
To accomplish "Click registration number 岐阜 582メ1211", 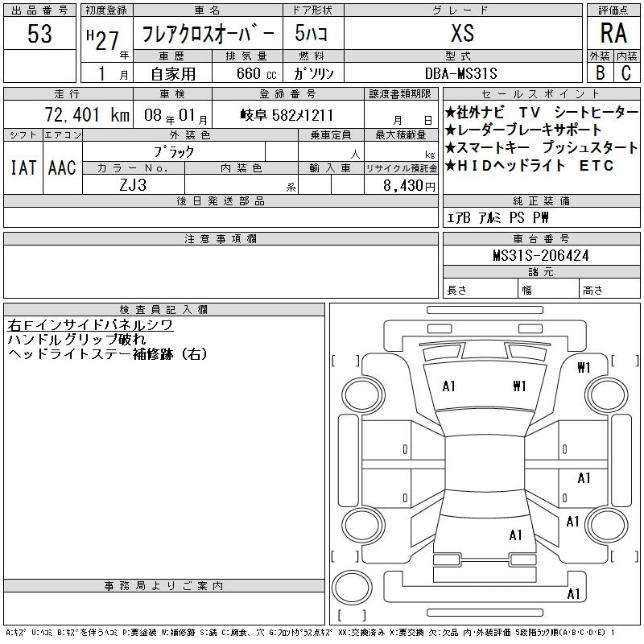I will (x=287, y=115).
